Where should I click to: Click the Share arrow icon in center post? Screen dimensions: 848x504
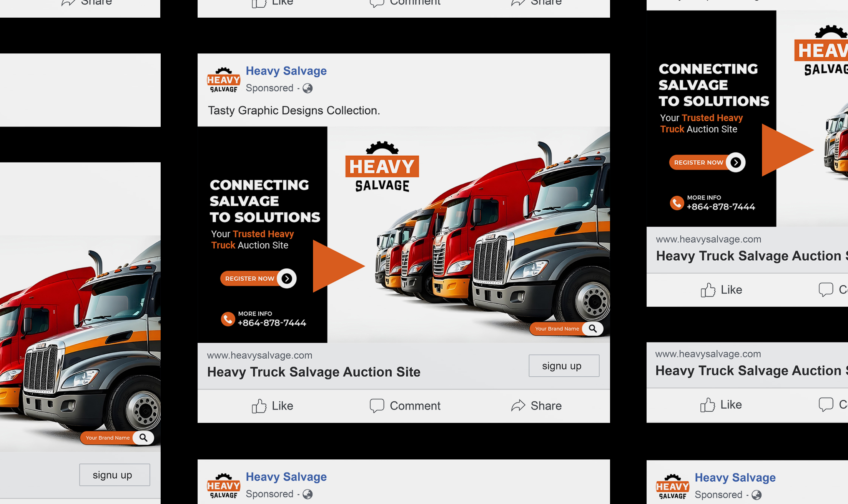click(x=518, y=405)
